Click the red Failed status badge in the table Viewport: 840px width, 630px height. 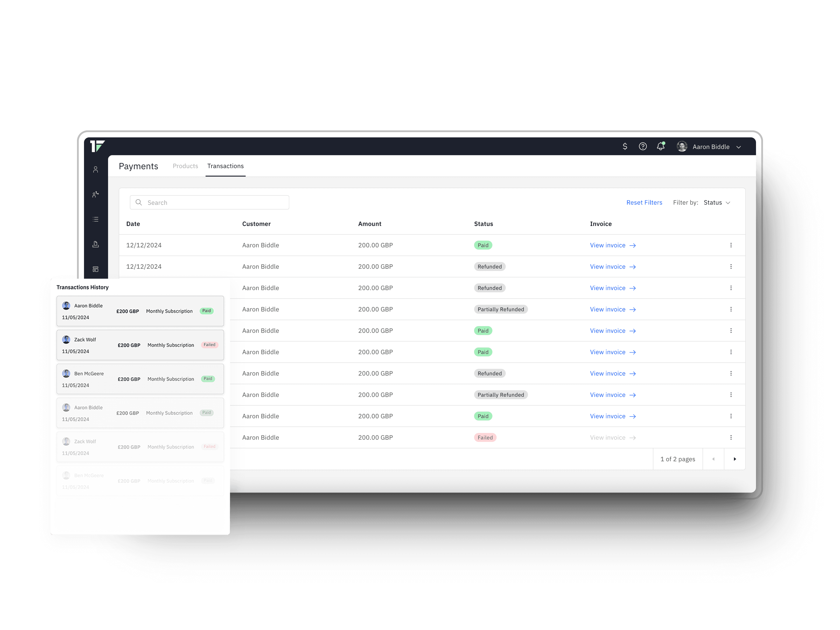[485, 437]
